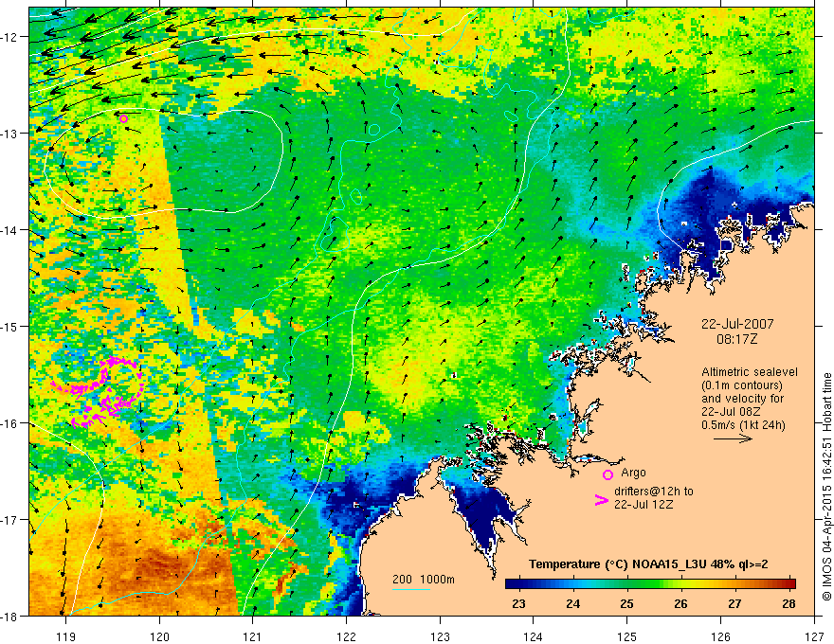Click the temperature color bar at 28

click(x=791, y=583)
